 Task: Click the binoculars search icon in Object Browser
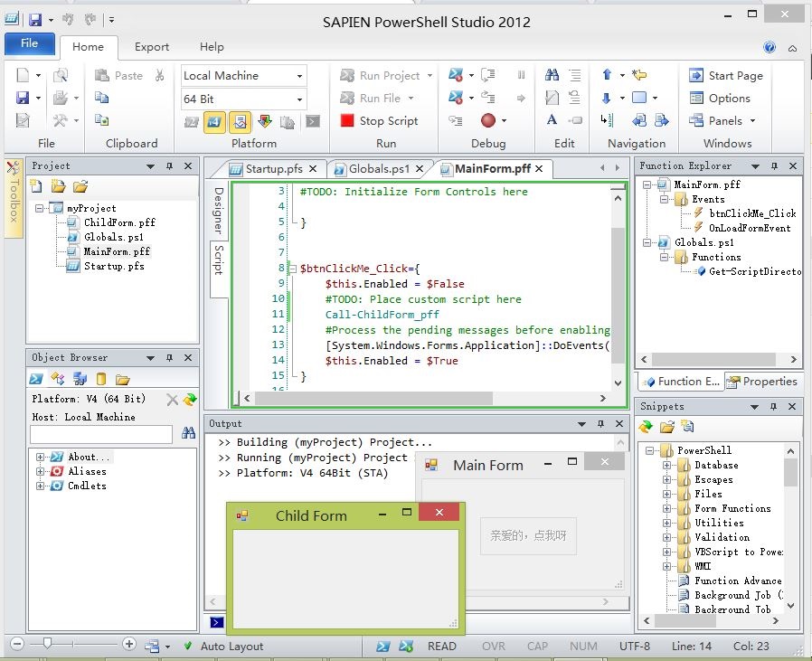(x=188, y=433)
